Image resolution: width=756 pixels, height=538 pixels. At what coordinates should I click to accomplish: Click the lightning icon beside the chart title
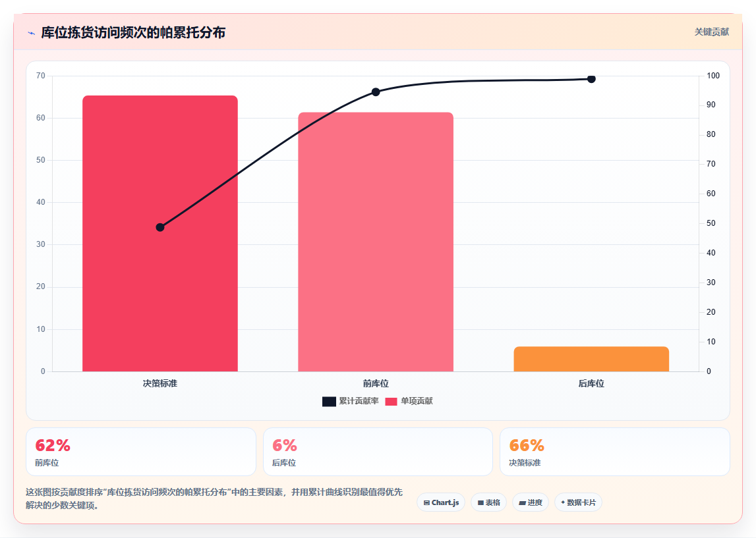[x=32, y=33]
